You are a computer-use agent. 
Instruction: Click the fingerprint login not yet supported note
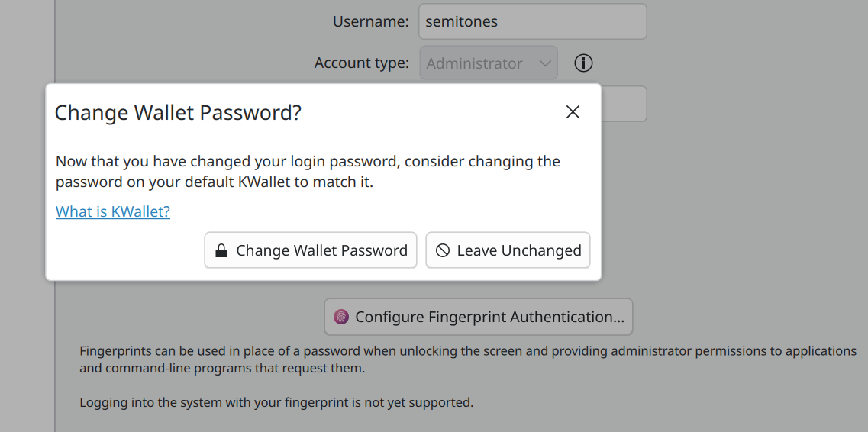[x=276, y=401]
